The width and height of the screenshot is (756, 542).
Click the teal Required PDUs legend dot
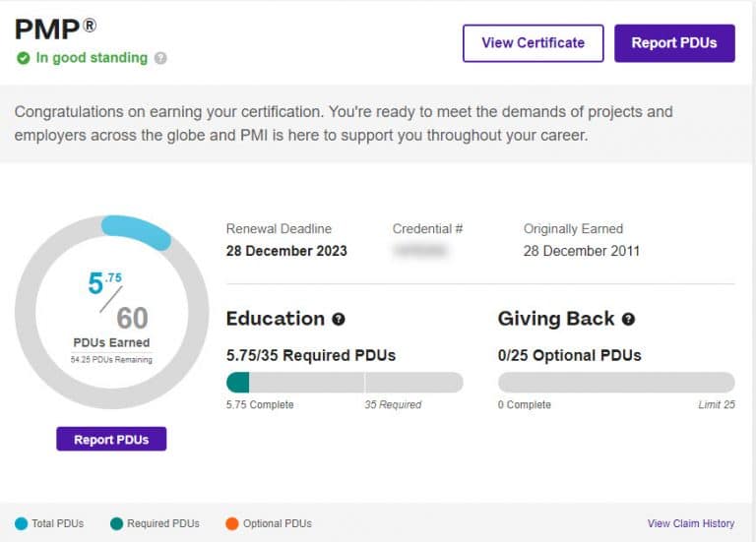tap(118, 523)
